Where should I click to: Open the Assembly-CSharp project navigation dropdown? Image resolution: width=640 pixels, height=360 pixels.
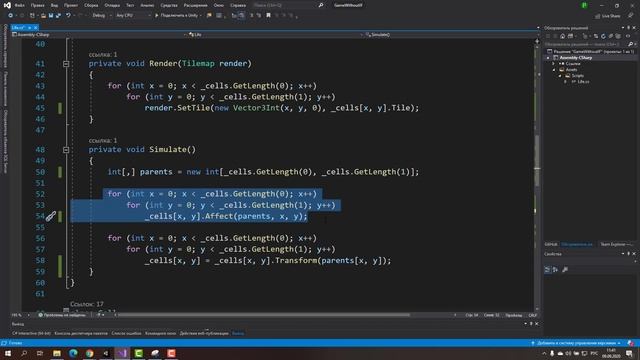pyautogui.click(x=98, y=35)
